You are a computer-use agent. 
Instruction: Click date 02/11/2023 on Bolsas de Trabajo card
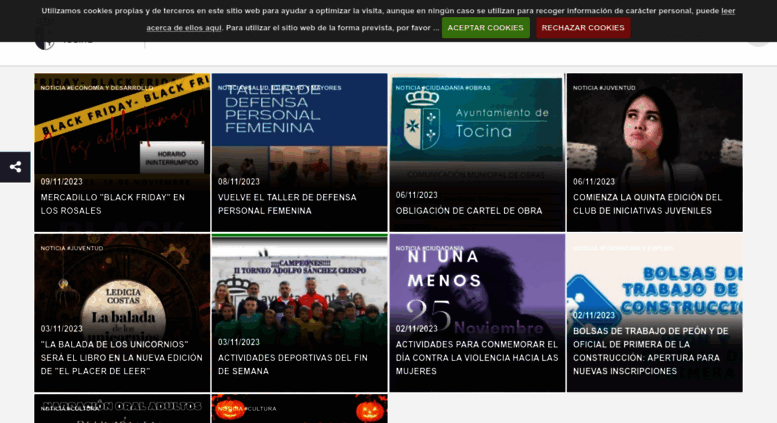tap(594, 316)
